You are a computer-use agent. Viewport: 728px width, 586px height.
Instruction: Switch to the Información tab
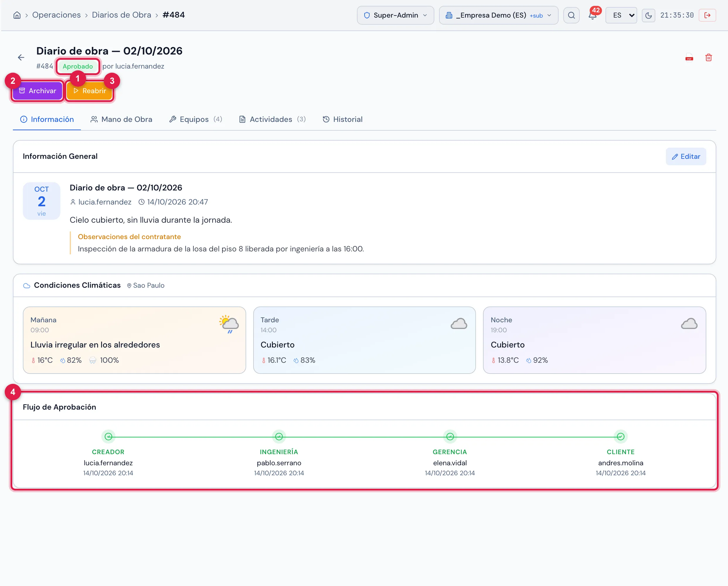click(47, 119)
